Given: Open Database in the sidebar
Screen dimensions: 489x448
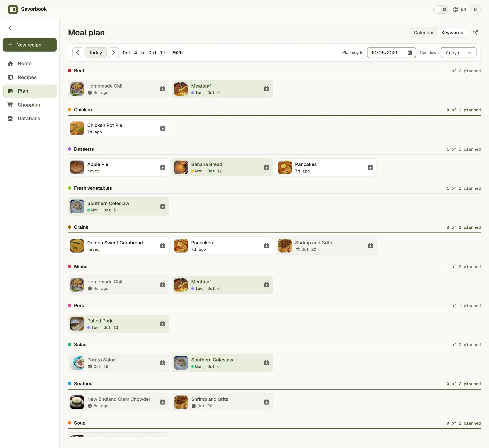Looking at the screenshot, I should click(30, 118).
